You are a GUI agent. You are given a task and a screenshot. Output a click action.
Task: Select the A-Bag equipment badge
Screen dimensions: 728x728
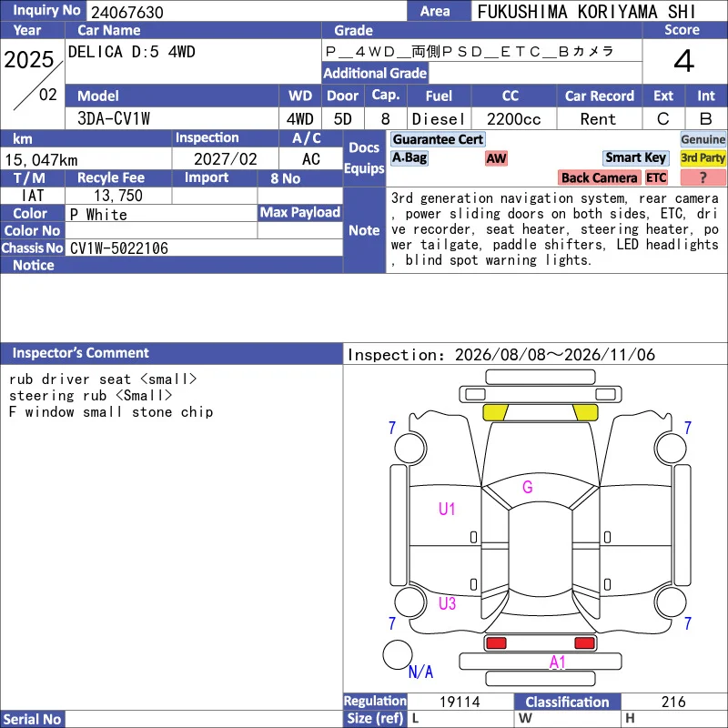coord(409,157)
